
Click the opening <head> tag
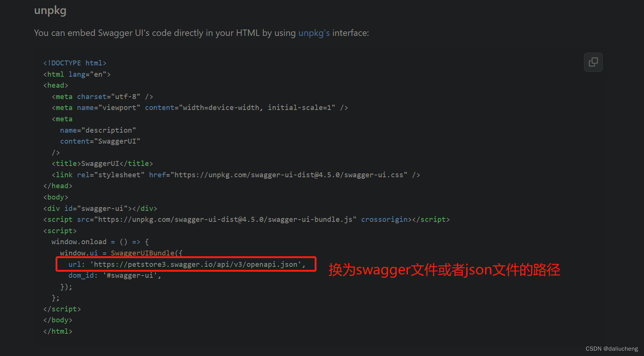point(56,85)
